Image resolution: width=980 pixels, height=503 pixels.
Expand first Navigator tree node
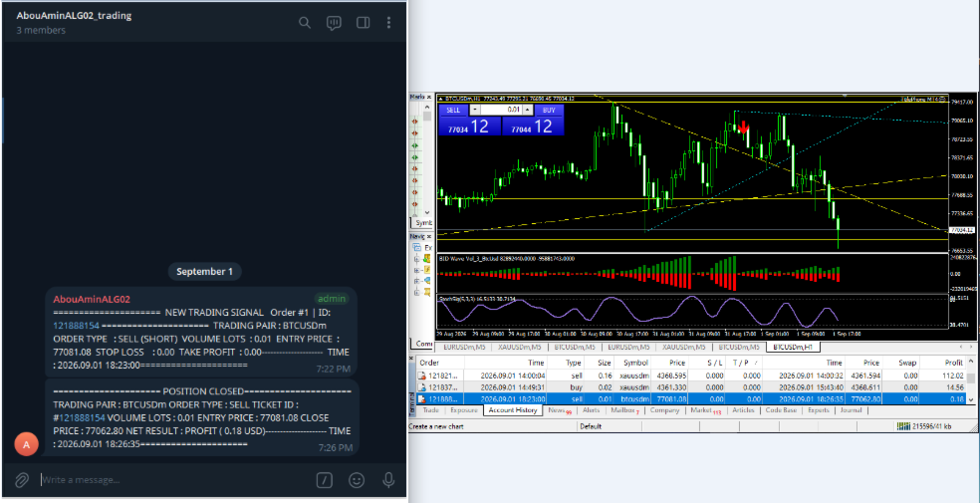click(x=416, y=258)
